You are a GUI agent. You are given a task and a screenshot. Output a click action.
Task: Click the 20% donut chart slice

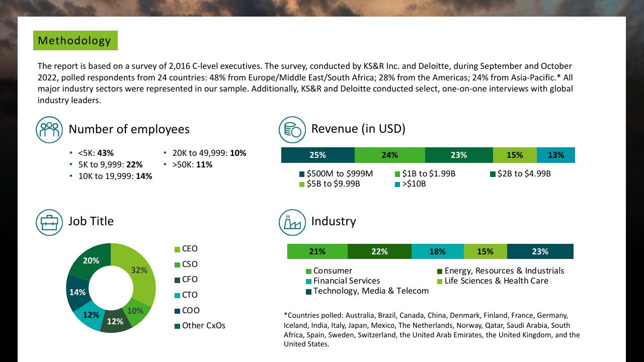[91, 260]
